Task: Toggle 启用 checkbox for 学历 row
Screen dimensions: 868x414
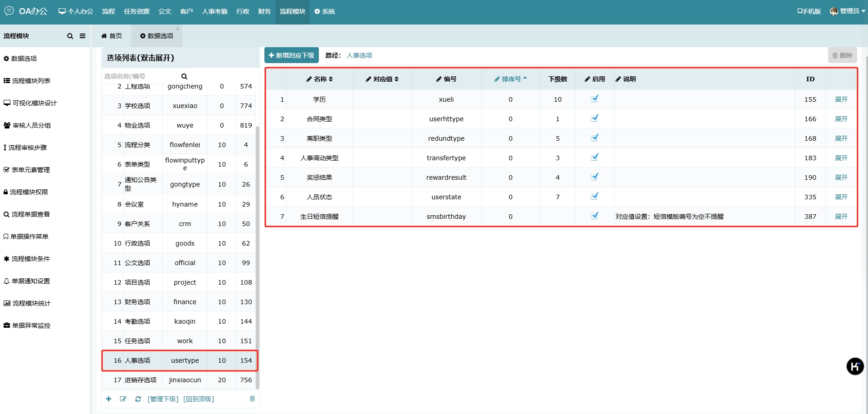Action: 595,99
